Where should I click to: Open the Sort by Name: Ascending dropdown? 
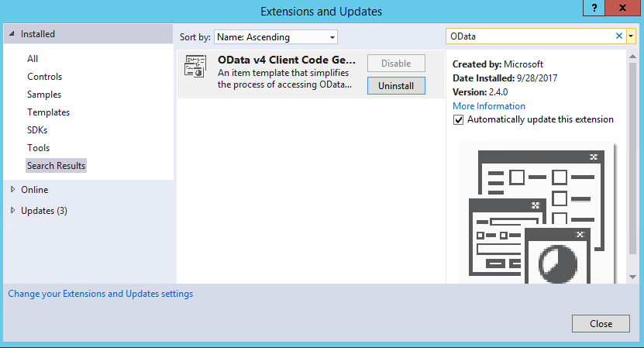coord(276,37)
